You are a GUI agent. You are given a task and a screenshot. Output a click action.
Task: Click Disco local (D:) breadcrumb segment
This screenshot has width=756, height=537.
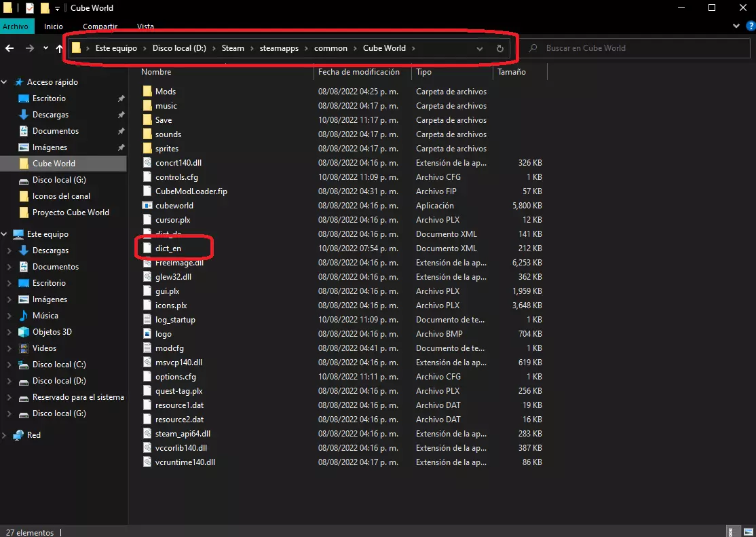click(179, 48)
